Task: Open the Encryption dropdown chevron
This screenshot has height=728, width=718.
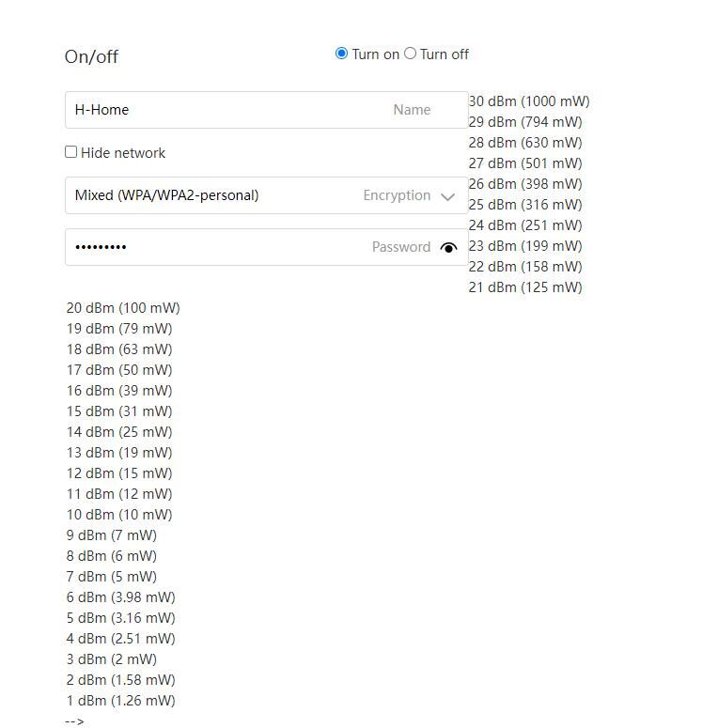Action: [447, 197]
